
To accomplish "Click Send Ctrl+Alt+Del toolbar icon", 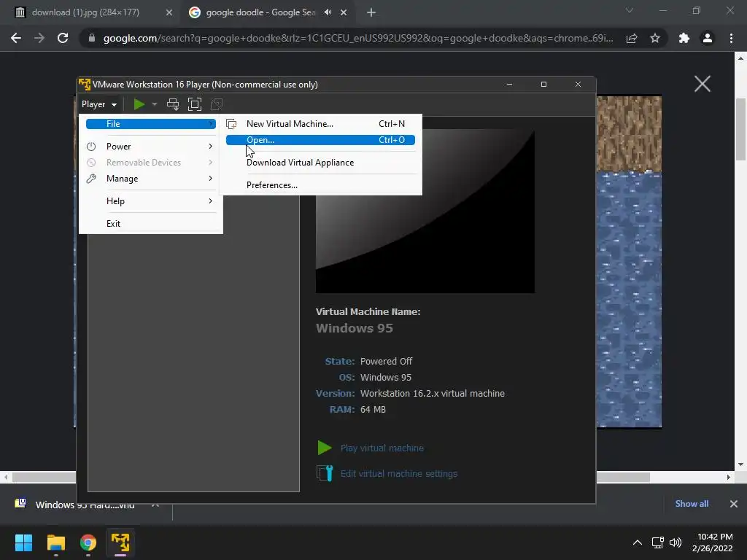I will pyautogui.click(x=173, y=104).
